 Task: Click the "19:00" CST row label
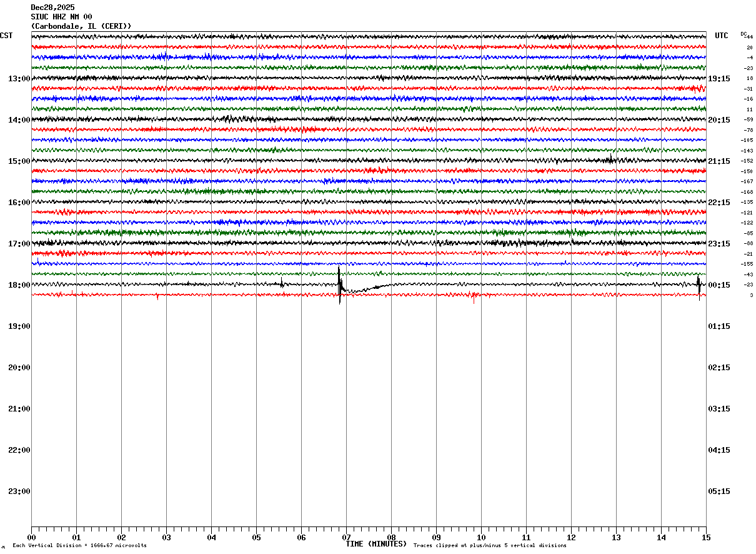click(x=19, y=326)
